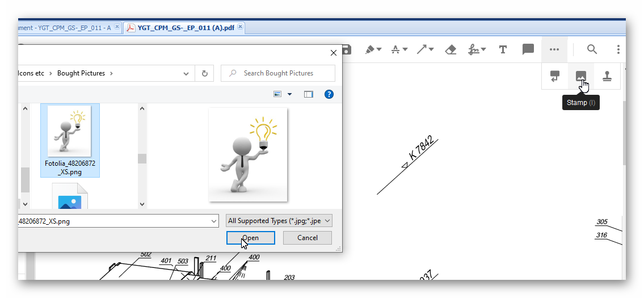Viewport: 644px width, 298px height.
Task: Click the Open button
Action: 250,238
